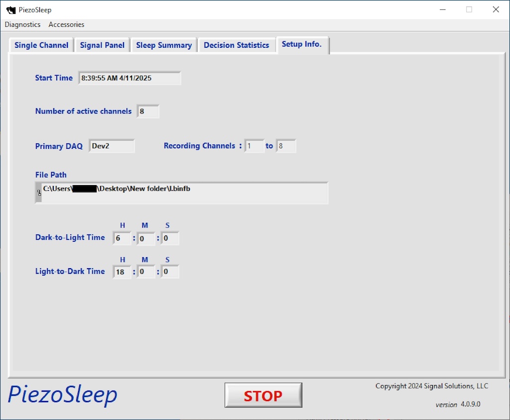Close the PiezoSleep window
This screenshot has height=420, width=510.
tap(496, 9)
